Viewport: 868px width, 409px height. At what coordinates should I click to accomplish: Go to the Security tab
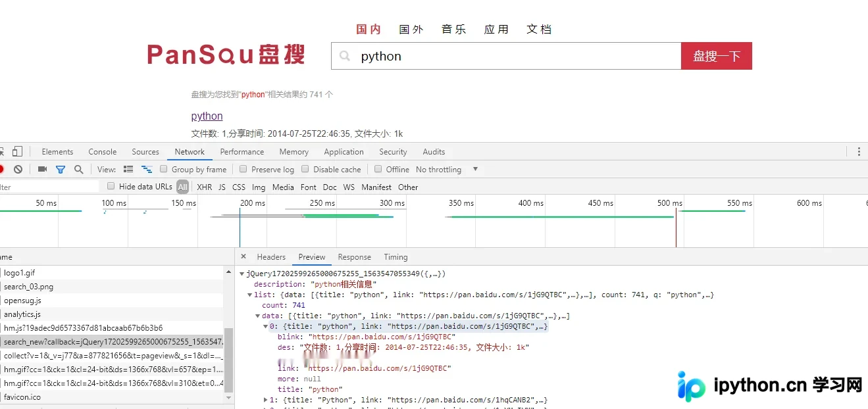tap(393, 152)
